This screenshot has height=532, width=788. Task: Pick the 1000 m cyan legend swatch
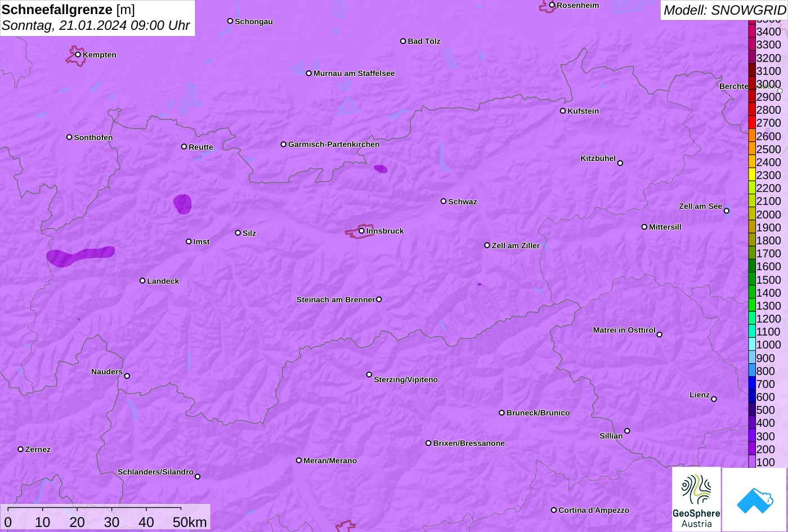tap(751, 344)
